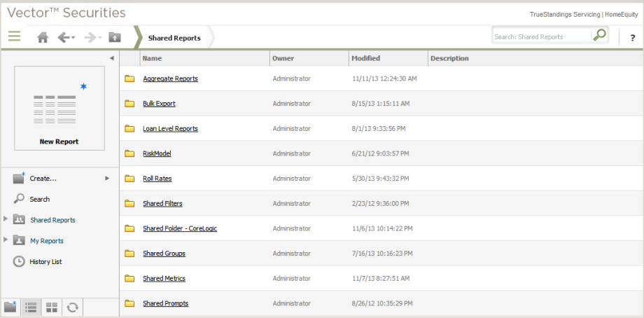Click the RiskModel folder icon
This screenshot has height=318, width=644.
coord(129,153)
